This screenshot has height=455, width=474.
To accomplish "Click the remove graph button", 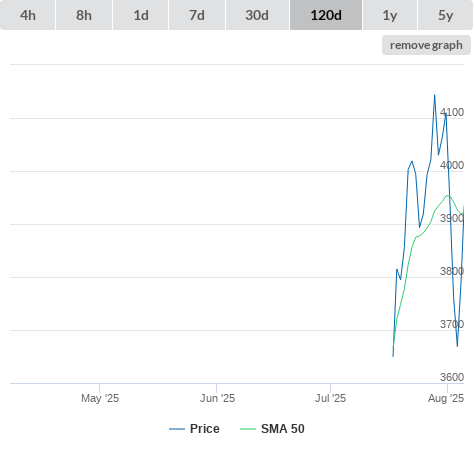I will [426, 45].
